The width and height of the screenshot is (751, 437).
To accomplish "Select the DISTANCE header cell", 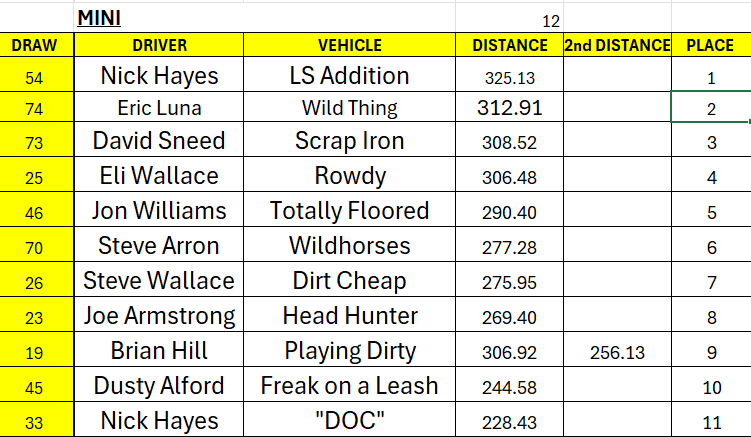I will point(510,45).
